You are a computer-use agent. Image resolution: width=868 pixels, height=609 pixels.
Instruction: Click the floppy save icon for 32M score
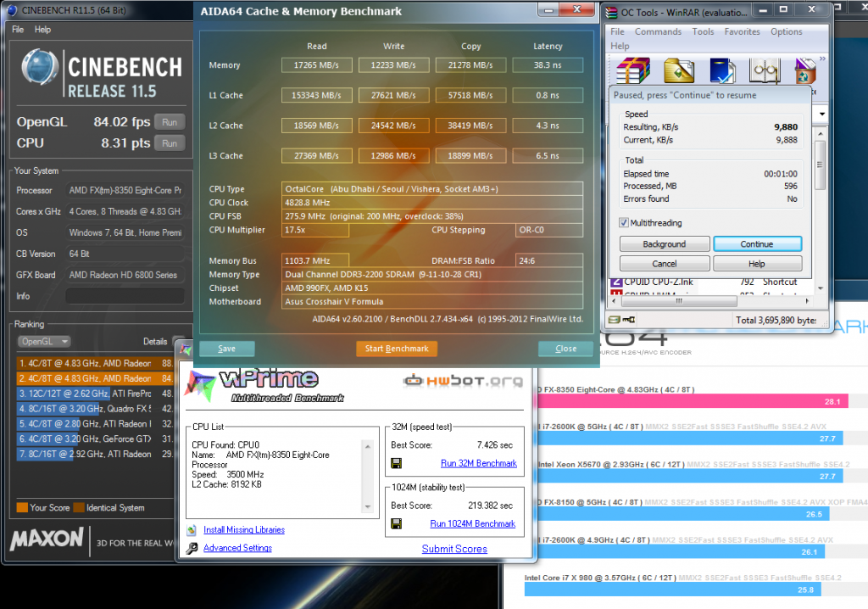397,463
